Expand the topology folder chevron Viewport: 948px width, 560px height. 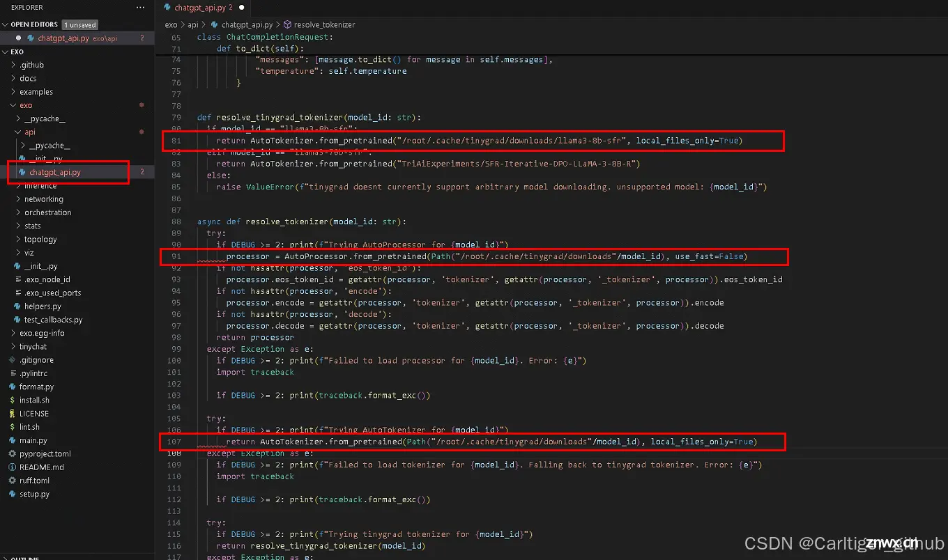point(18,239)
